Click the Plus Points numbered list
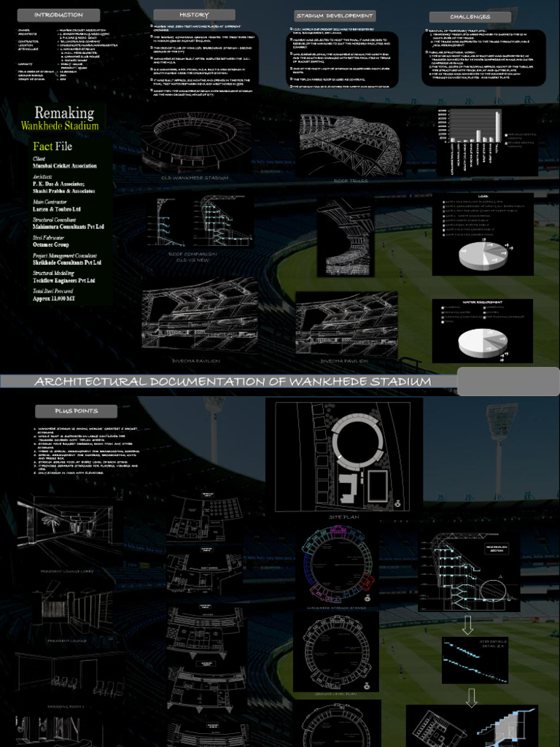Image resolution: width=560 pixels, height=747 pixels. pos(86,451)
